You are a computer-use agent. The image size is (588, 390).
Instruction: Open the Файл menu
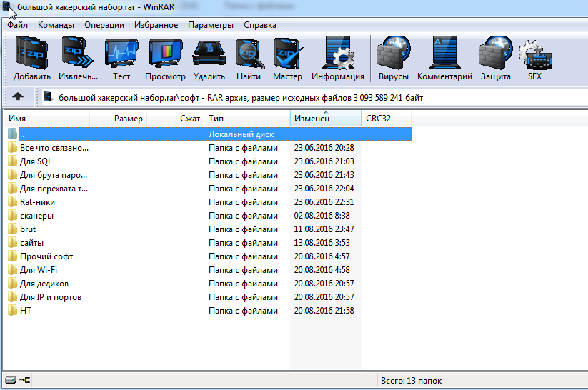pos(17,25)
